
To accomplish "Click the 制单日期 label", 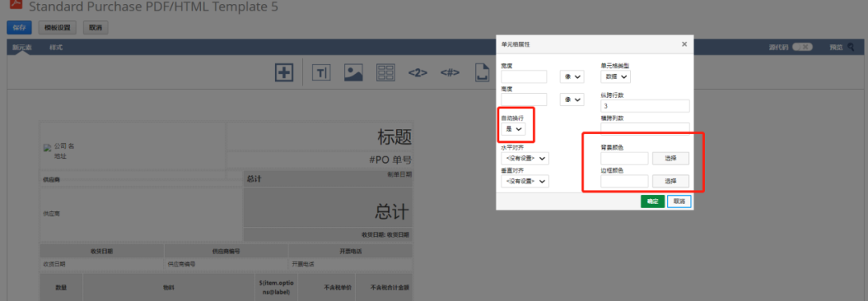I will point(399,174).
